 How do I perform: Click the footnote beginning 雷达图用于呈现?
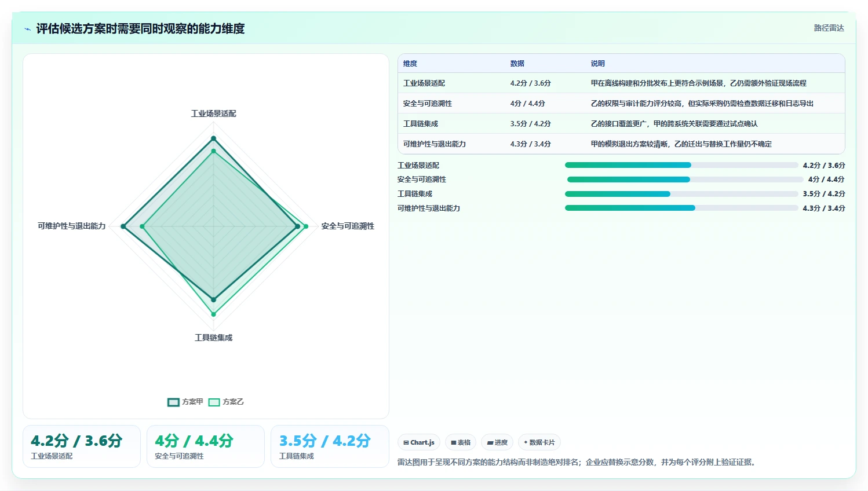coord(578,462)
